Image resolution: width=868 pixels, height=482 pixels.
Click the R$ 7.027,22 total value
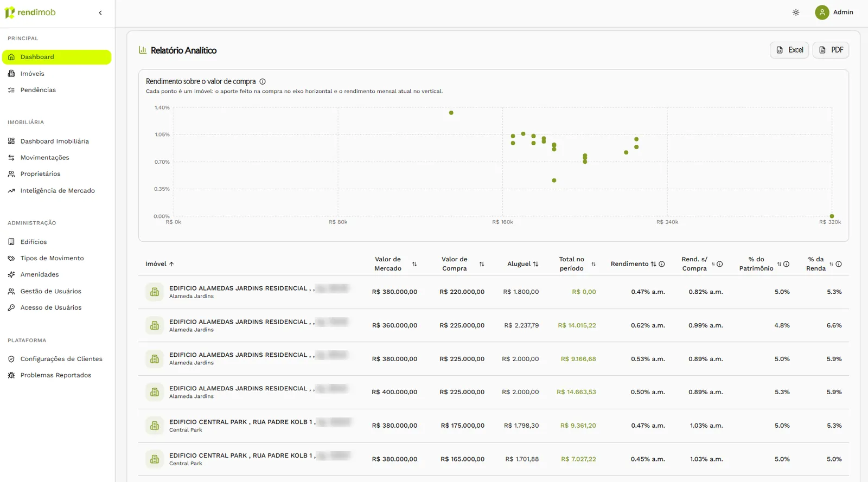pos(578,459)
